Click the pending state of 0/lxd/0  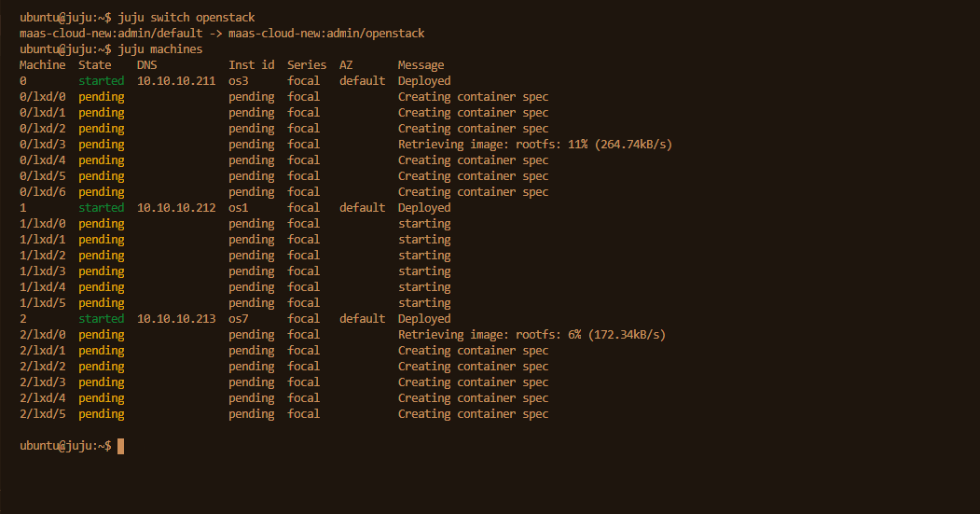102,97
